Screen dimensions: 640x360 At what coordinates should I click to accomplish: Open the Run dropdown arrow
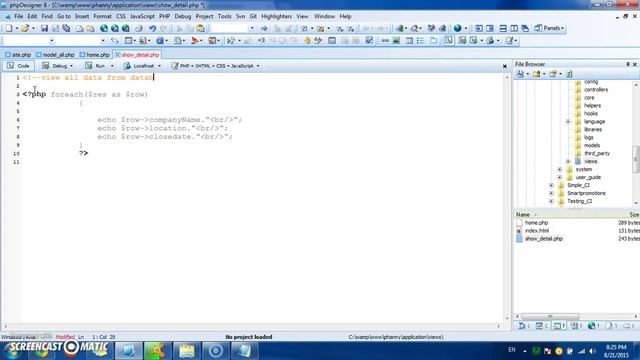[112, 66]
